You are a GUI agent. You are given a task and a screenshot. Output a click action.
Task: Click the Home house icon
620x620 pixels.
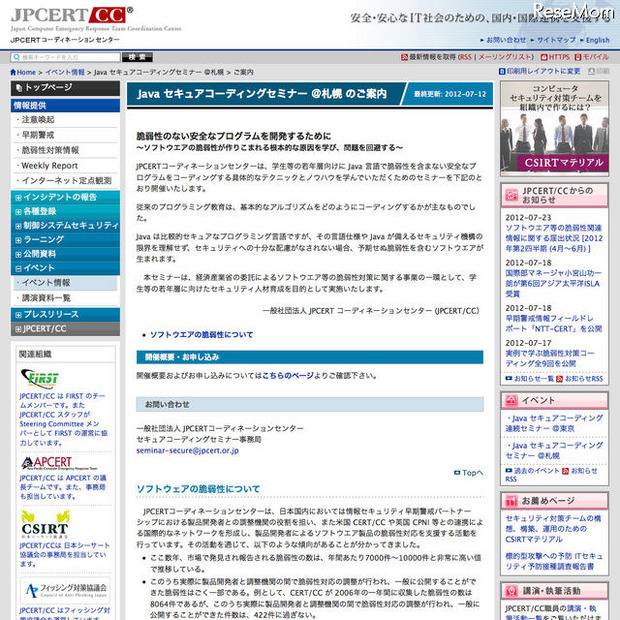[x=13, y=72]
